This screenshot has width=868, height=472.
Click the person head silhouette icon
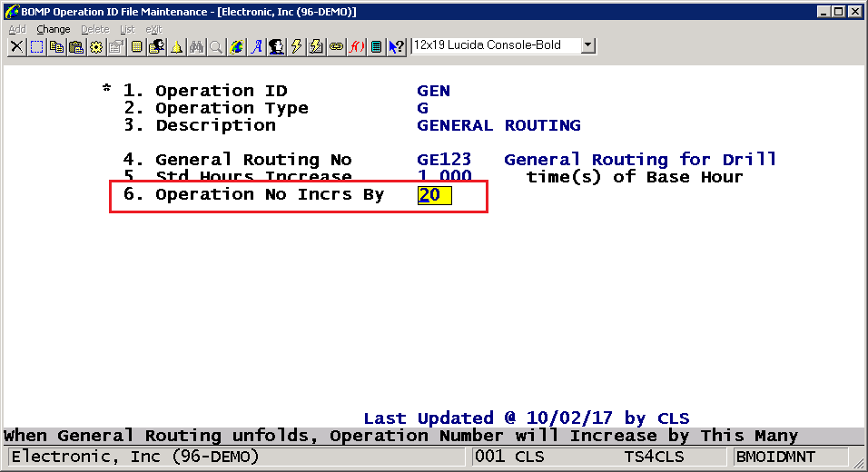pyautogui.click(x=276, y=47)
